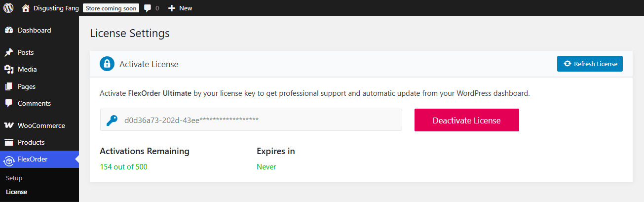Click the Products archive box icon
The image size is (644, 202).
(8, 142)
